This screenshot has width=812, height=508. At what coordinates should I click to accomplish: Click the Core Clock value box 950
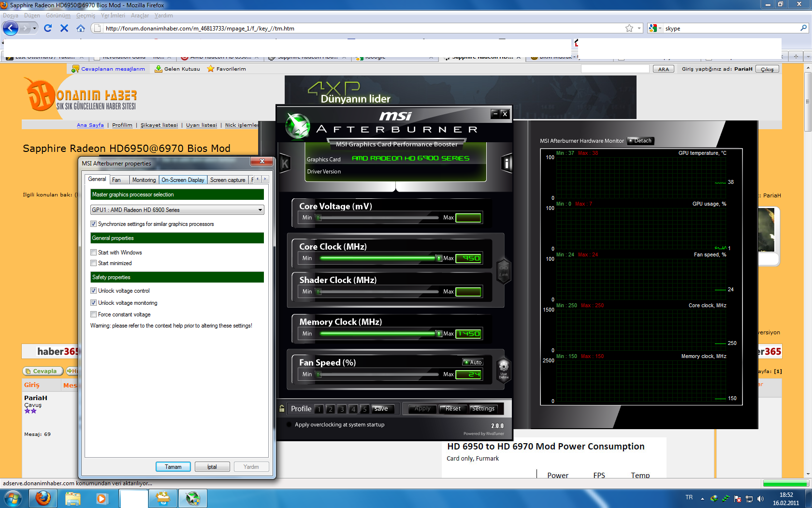click(468, 258)
